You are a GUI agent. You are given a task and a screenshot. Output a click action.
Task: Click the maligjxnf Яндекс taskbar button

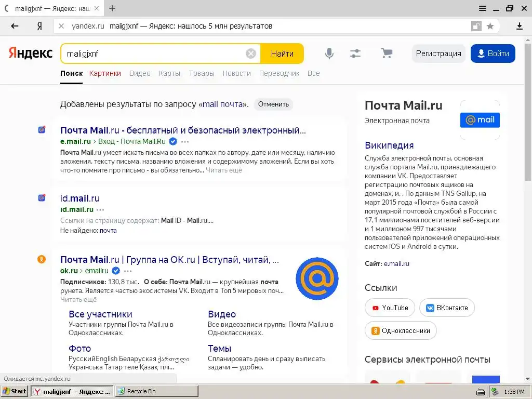(x=72, y=392)
